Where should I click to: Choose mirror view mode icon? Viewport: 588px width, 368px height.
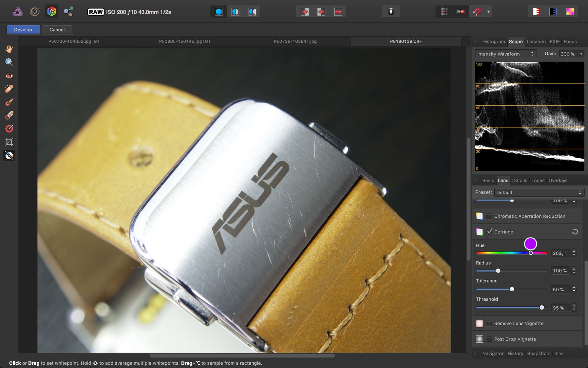tap(252, 12)
